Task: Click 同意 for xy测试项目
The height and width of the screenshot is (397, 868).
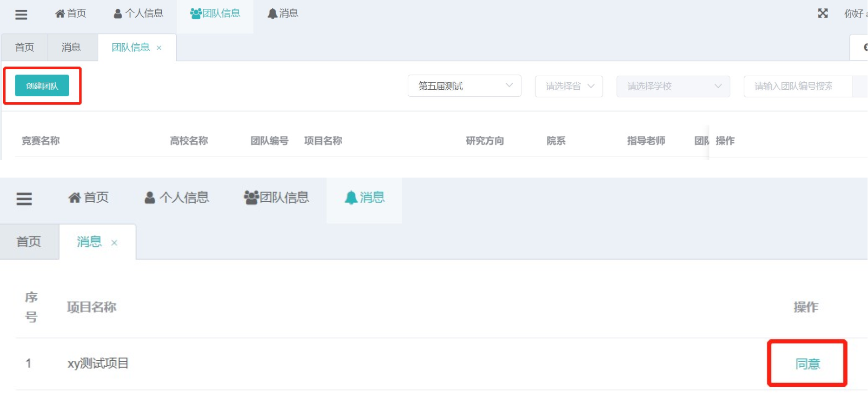Action: pos(808,364)
